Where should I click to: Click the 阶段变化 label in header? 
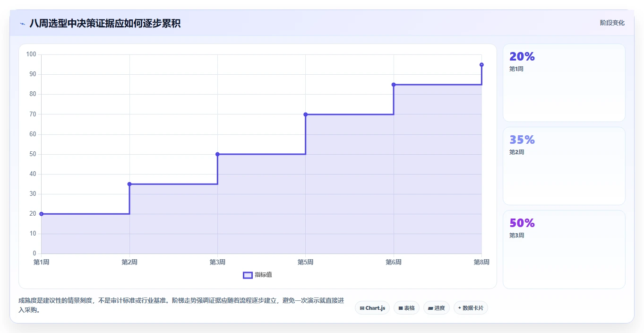tap(612, 23)
